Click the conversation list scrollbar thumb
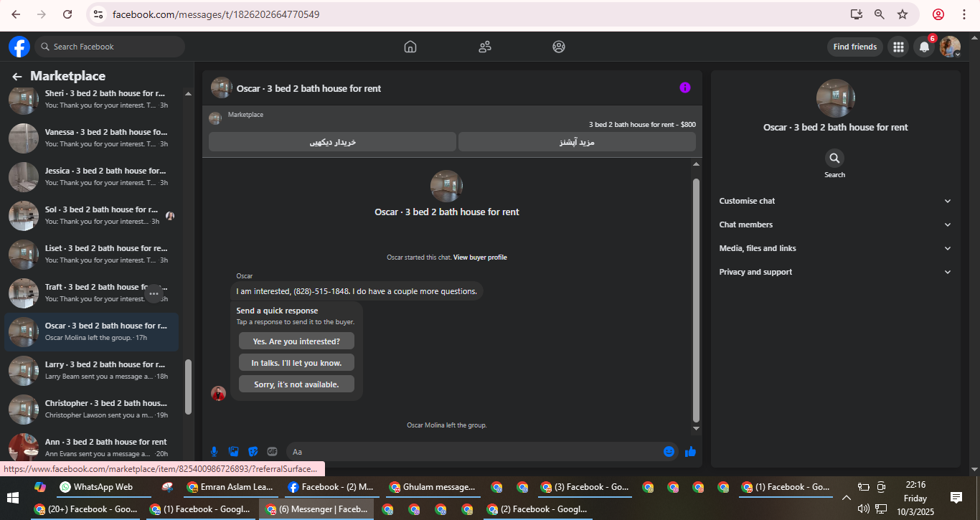 click(x=189, y=387)
